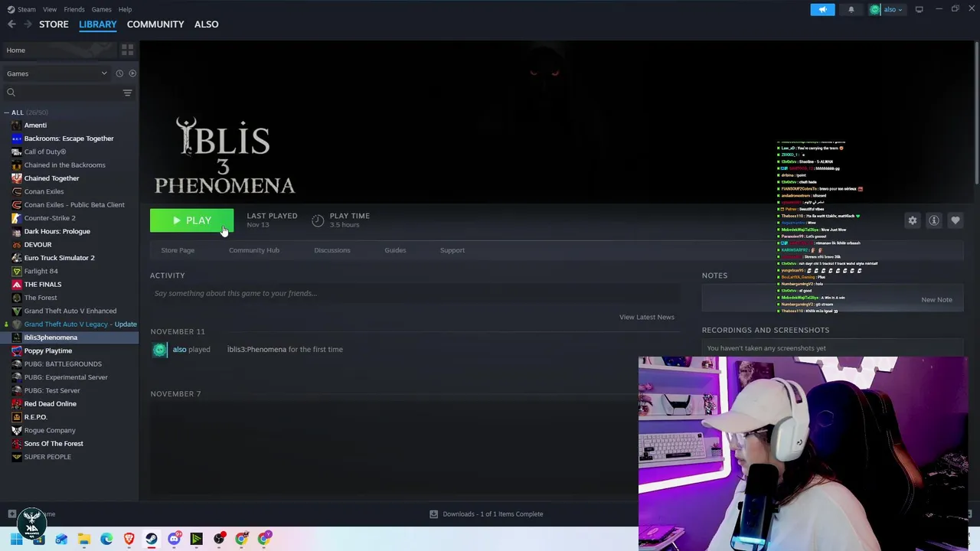Open the Discussions link

332,250
